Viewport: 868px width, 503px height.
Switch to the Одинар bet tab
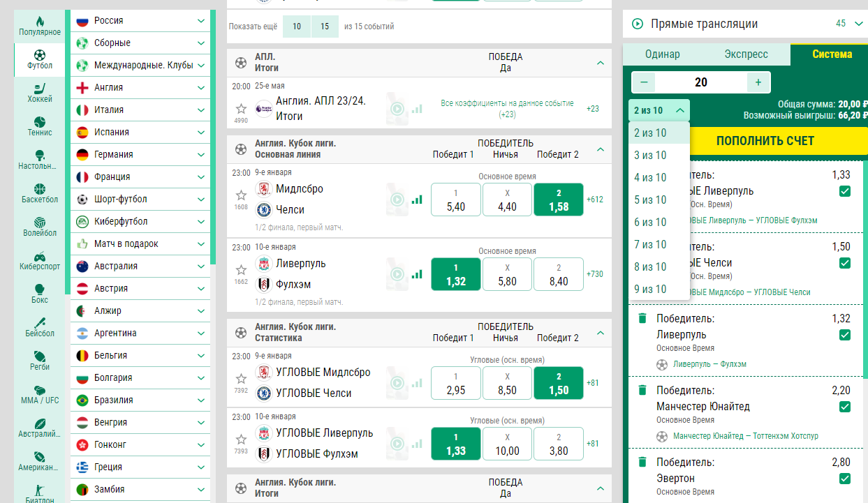point(662,54)
